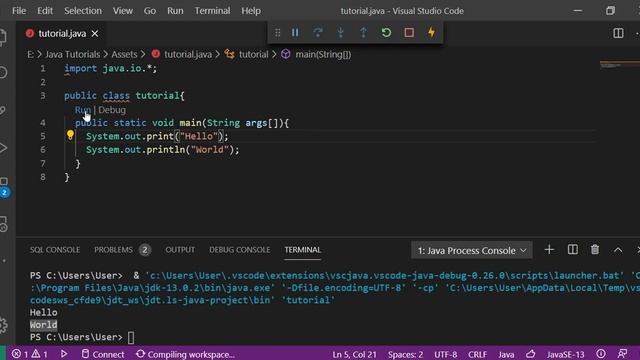The height and width of the screenshot is (360, 640).
Task: Split the terminal panel
Action: coord(573,250)
